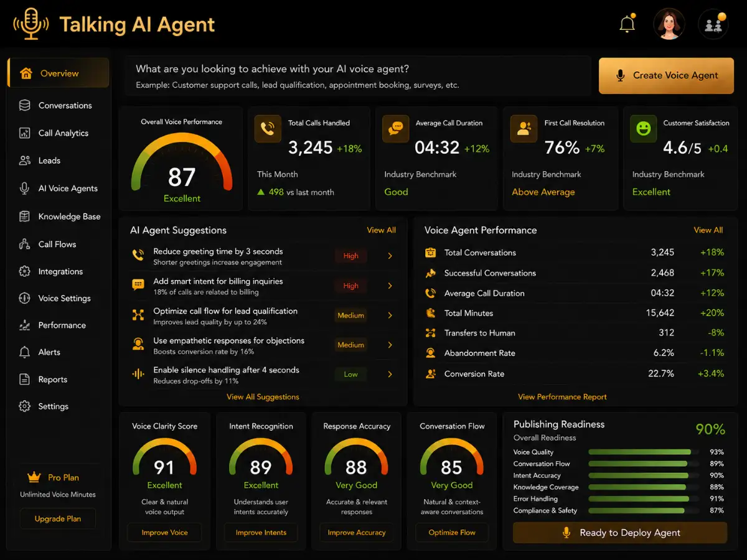The height and width of the screenshot is (560, 747).
Task: Click the Call Flows sidebar icon
Action: (x=25, y=244)
